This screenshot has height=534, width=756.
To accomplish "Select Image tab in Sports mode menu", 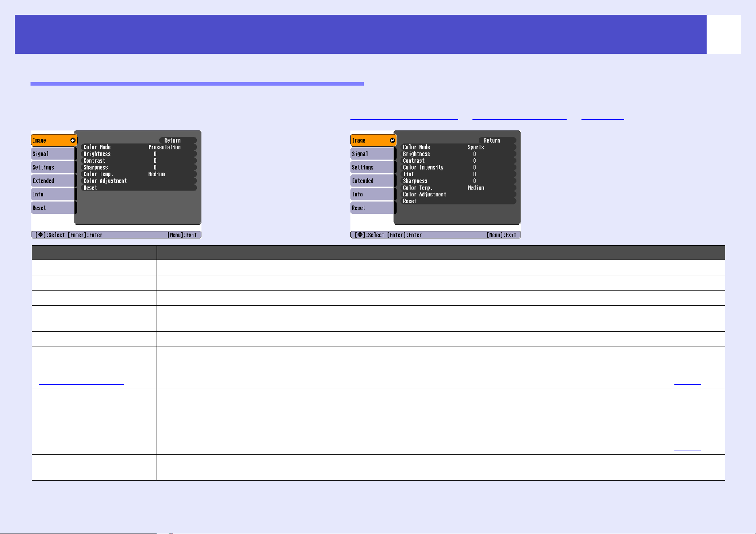I will click(x=373, y=140).
